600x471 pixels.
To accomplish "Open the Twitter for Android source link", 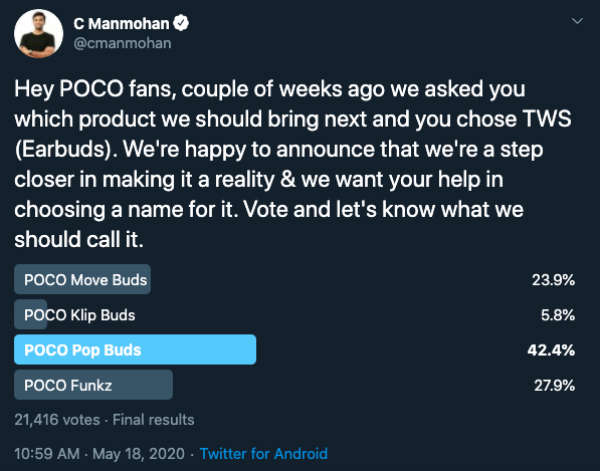I will click(x=263, y=453).
